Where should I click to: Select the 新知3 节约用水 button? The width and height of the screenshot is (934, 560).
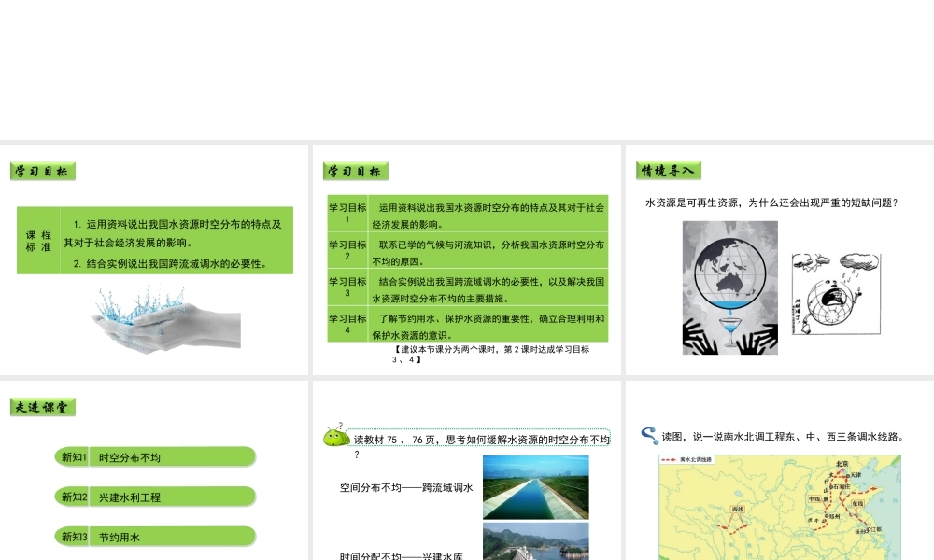pyautogui.click(x=155, y=537)
